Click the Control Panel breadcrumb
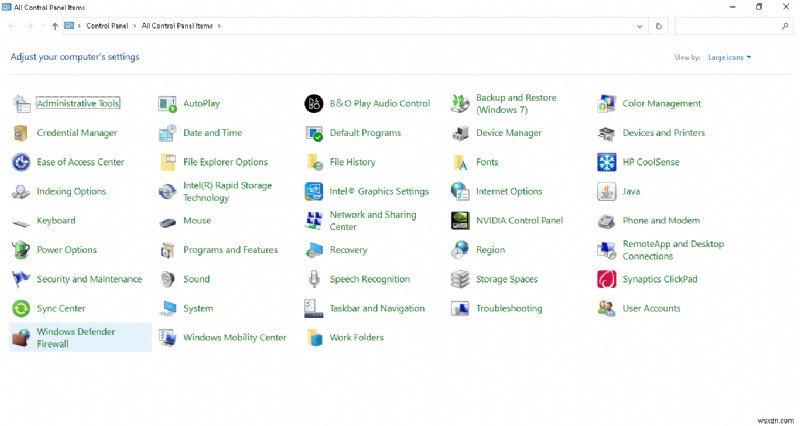Image resolution: width=800 pixels, height=426 pixels. pos(107,26)
